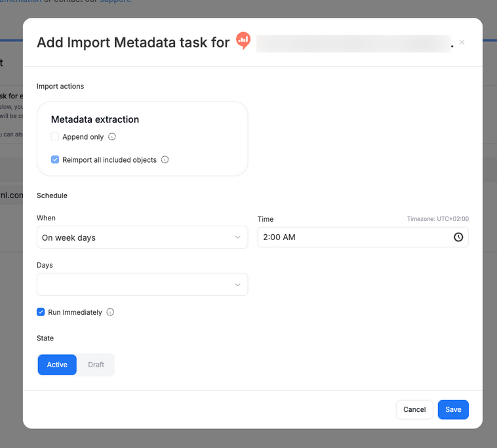Click the Import actions section label

(60, 86)
